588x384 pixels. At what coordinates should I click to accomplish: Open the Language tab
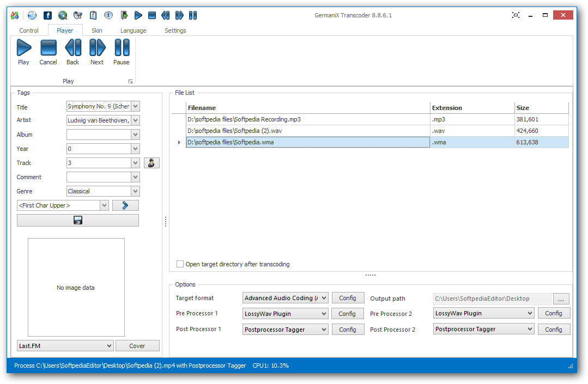click(x=133, y=31)
